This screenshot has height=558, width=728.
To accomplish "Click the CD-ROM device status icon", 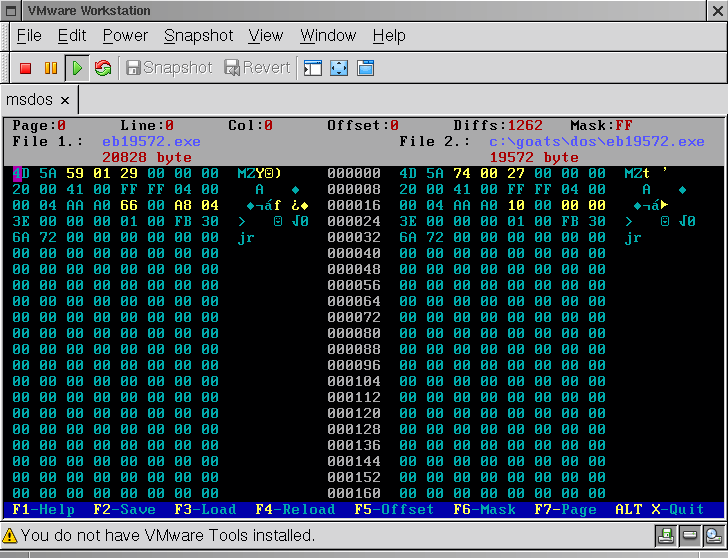I will [x=713, y=536].
